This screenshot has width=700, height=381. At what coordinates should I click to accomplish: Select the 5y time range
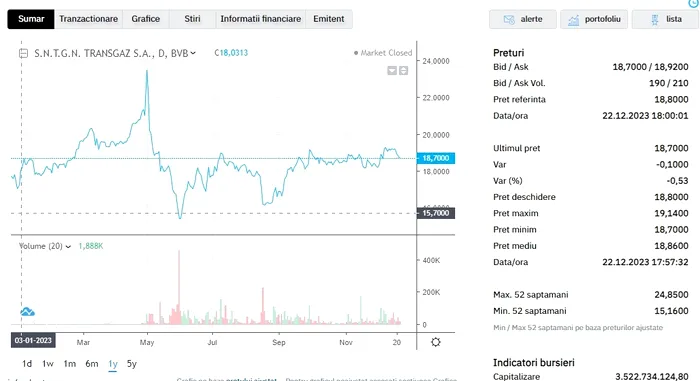tap(131, 364)
